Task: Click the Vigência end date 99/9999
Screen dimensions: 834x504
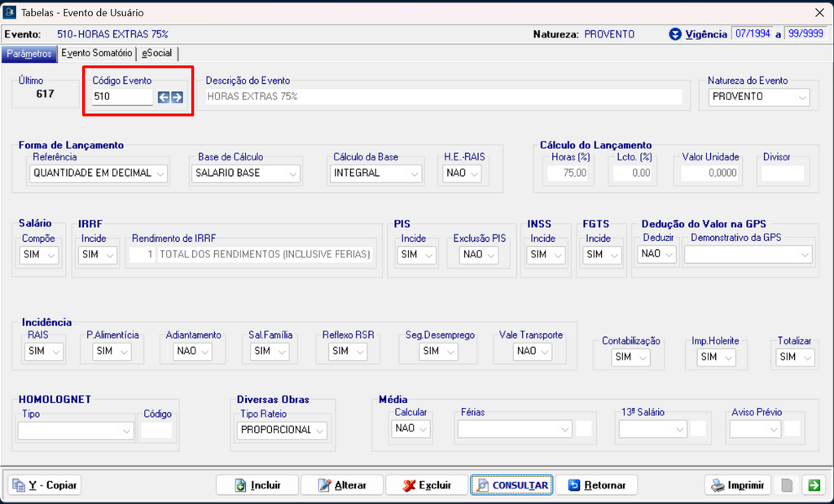Action: (x=805, y=34)
